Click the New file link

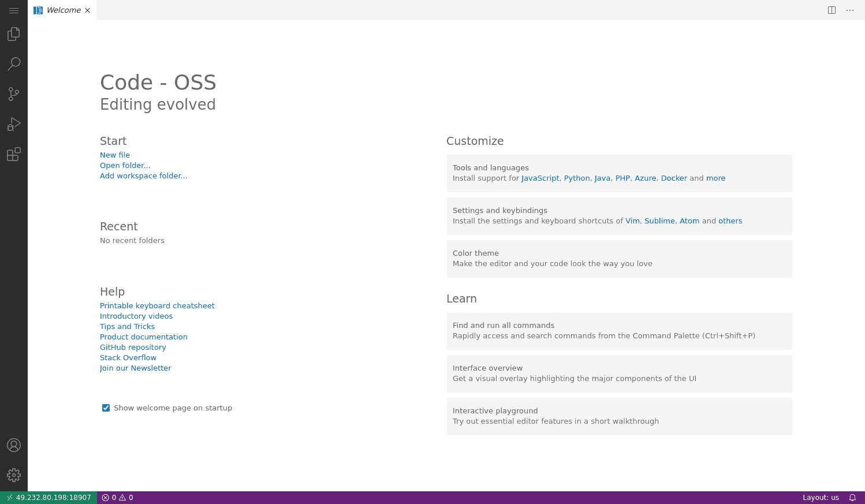115,155
